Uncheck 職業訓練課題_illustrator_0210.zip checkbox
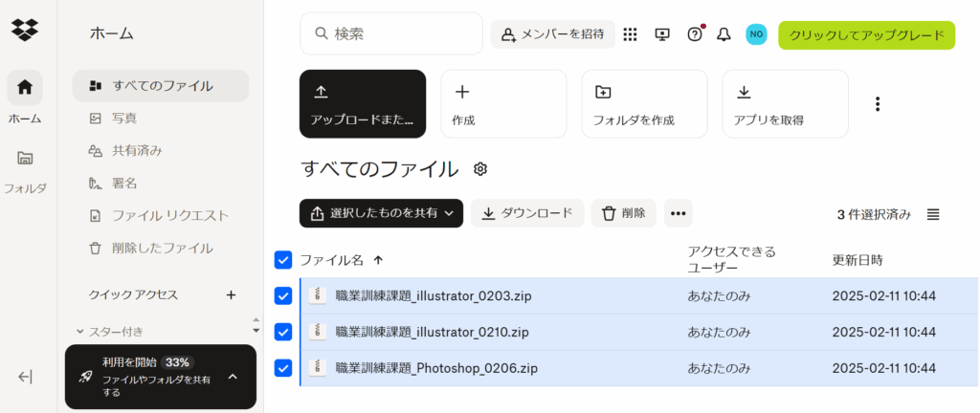The image size is (980, 413). point(283,332)
